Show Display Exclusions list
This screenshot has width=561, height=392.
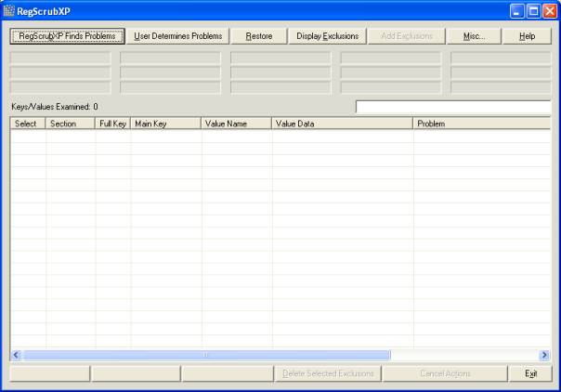[327, 36]
